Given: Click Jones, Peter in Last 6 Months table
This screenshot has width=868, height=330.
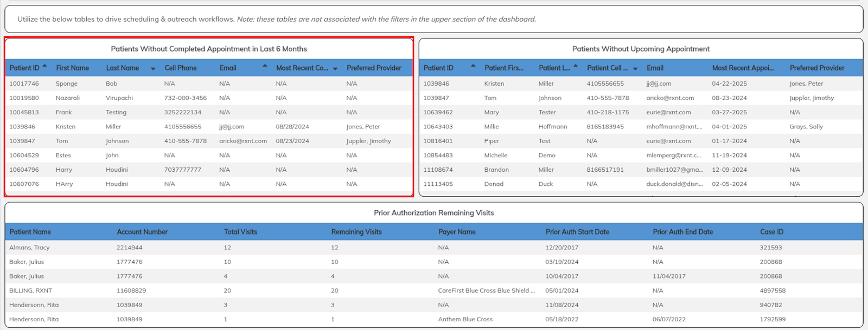Looking at the screenshot, I should (363, 127).
